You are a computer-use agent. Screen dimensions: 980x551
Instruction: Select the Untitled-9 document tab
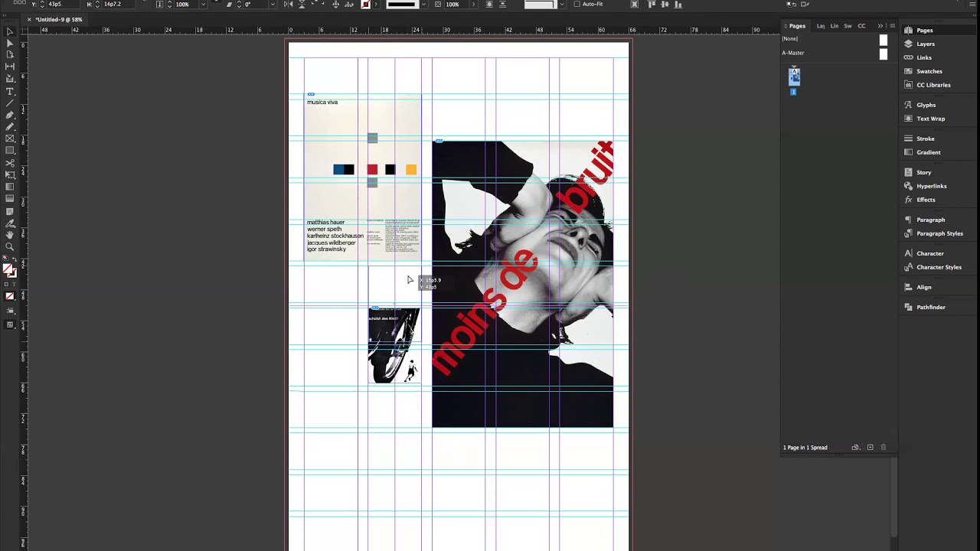58,19
